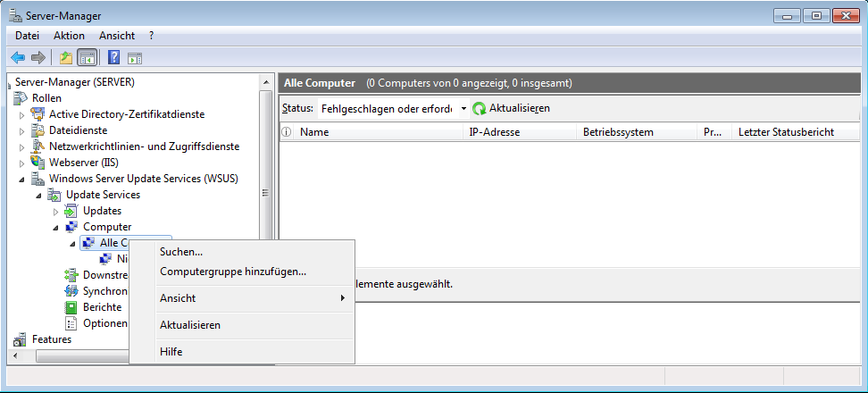Viewport: 868px width, 393px height.
Task: Click the Active Directory-Zertifikatdienste icon
Action: (x=38, y=114)
